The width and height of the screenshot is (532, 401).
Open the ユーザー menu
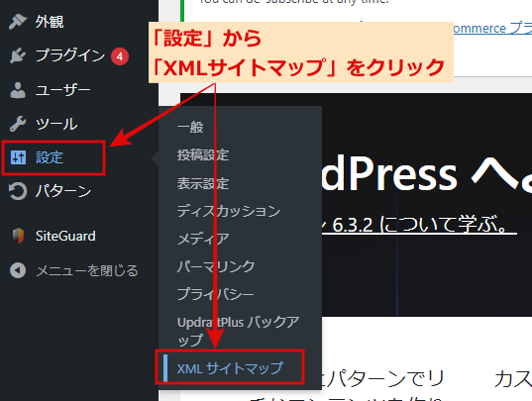tap(63, 90)
